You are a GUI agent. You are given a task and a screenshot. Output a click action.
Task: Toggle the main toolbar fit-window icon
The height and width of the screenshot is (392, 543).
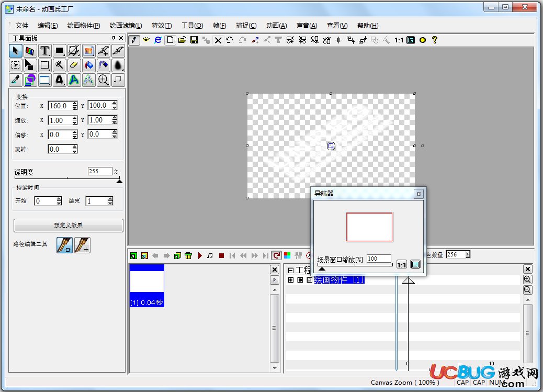click(x=411, y=40)
